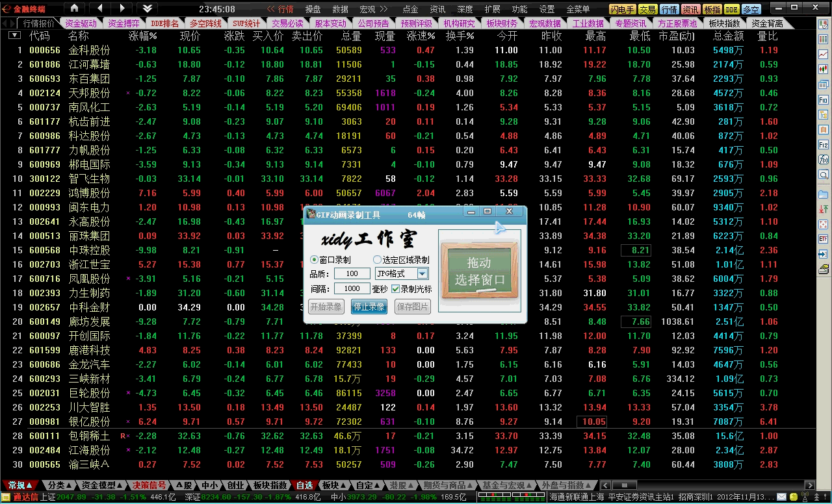
Task: Click the 拖动选择窗口 chalkboard
Action: point(479,271)
